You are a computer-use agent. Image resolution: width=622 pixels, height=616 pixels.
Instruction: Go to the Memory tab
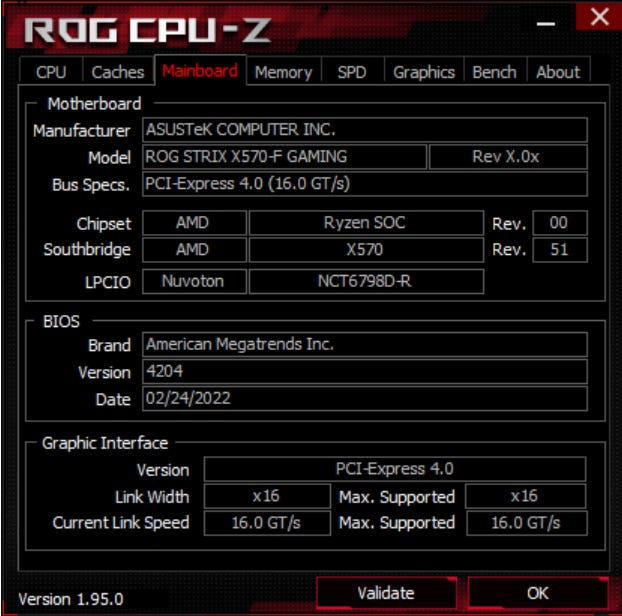pyautogui.click(x=283, y=72)
